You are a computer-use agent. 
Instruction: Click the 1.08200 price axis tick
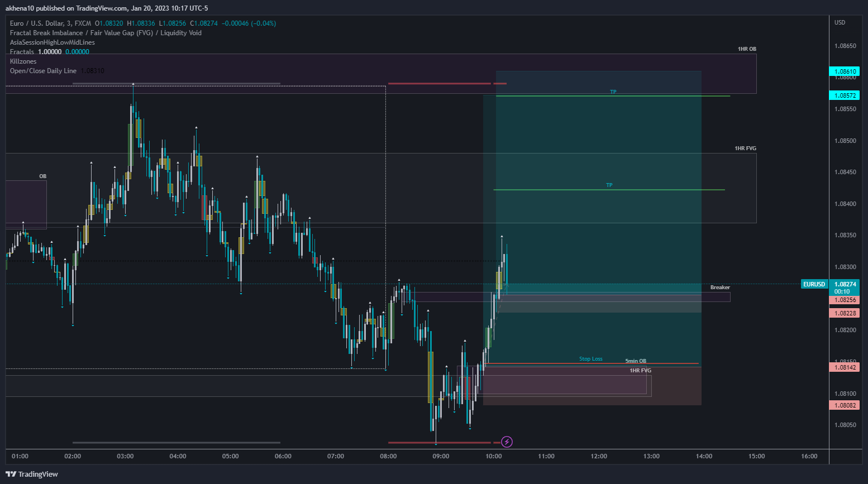[x=845, y=330]
